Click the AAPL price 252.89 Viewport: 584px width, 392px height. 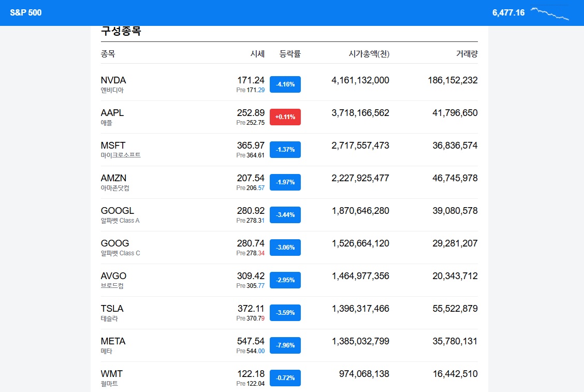pos(251,113)
